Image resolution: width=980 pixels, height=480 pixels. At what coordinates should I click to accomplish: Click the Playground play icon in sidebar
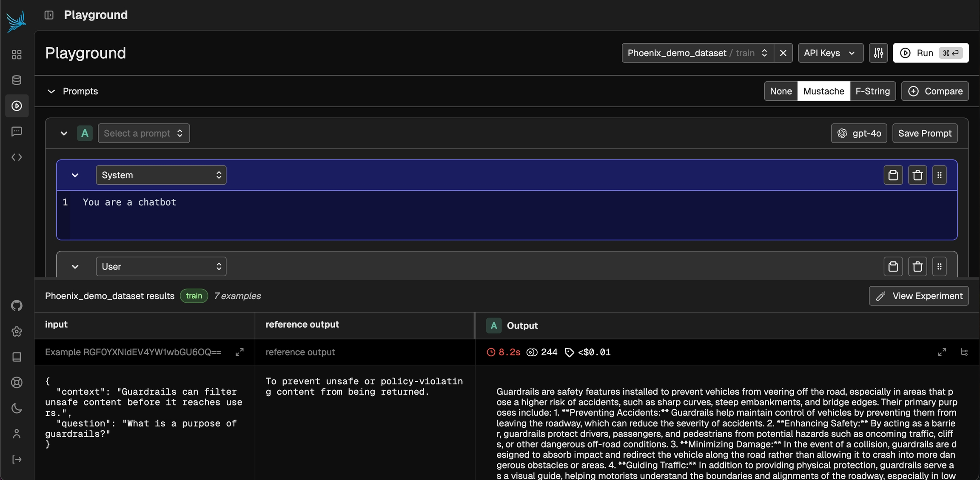pos(17,106)
